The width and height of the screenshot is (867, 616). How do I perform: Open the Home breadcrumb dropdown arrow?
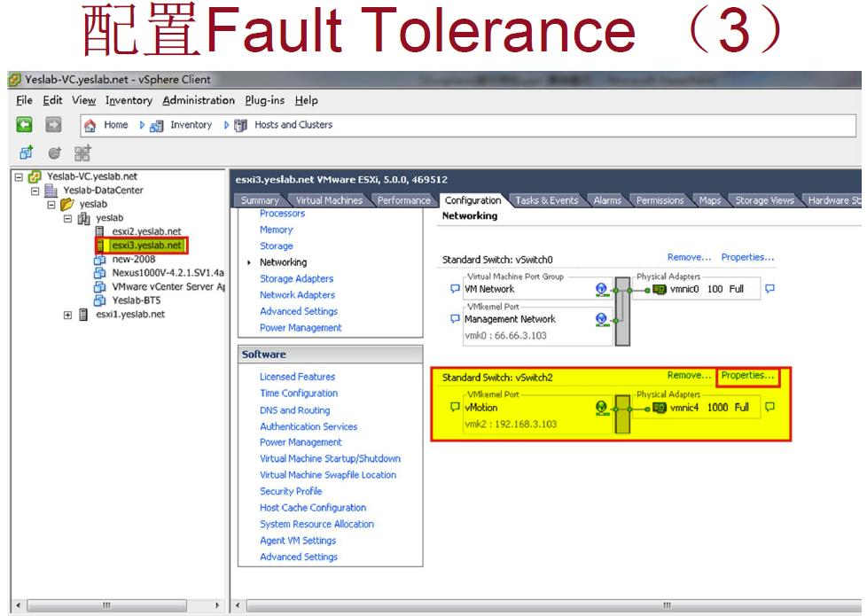tap(142, 126)
